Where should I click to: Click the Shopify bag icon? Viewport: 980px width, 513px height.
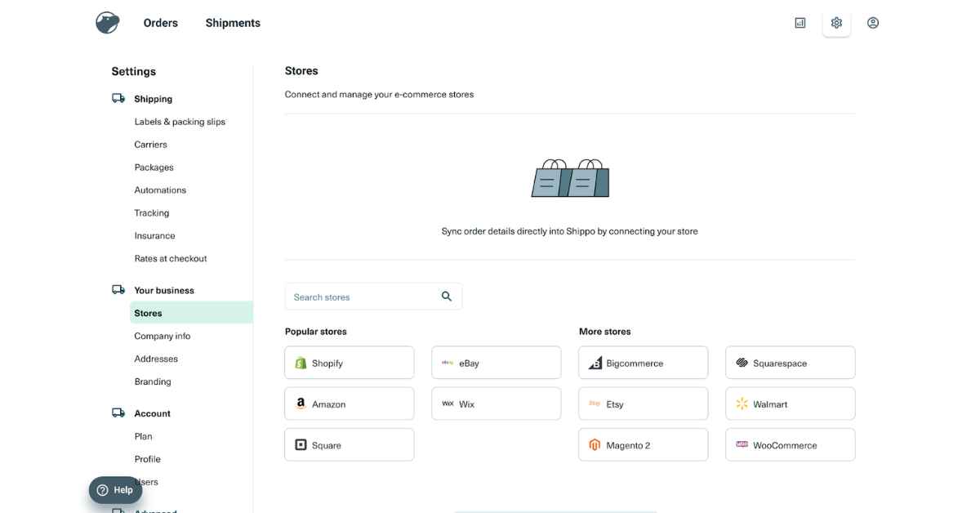(x=301, y=362)
